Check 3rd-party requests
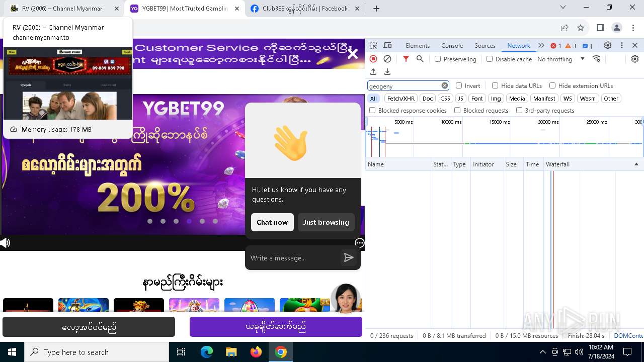The height and width of the screenshot is (362, 644). (x=519, y=110)
